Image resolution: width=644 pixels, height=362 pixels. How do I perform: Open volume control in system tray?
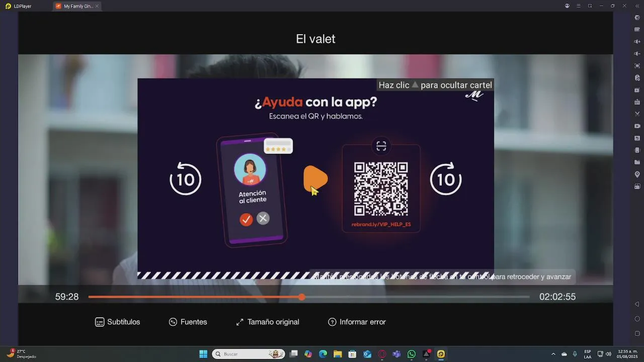click(608, 354)
